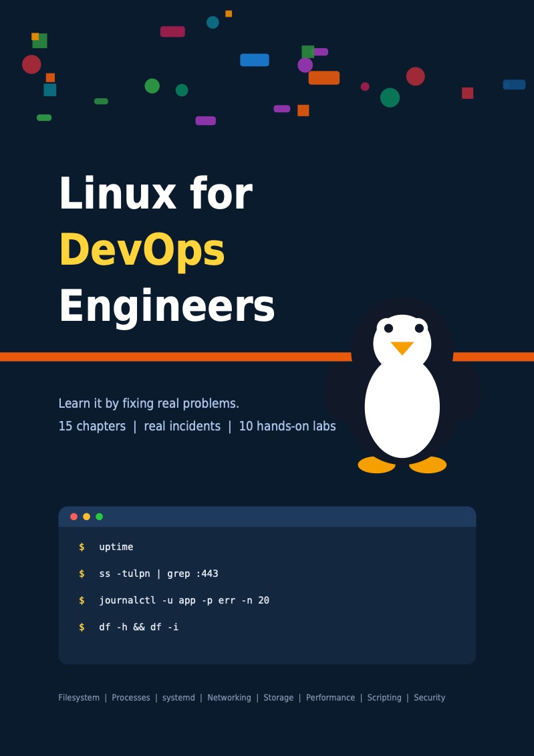The image size is (534, 756).
Task: Click the "Networking" topic in the footer
Action: (229, 698)
